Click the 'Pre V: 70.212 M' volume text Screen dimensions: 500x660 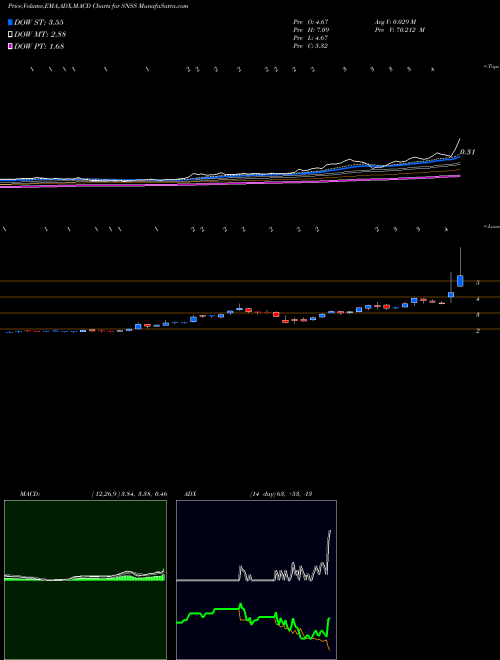tap(400, 30)
